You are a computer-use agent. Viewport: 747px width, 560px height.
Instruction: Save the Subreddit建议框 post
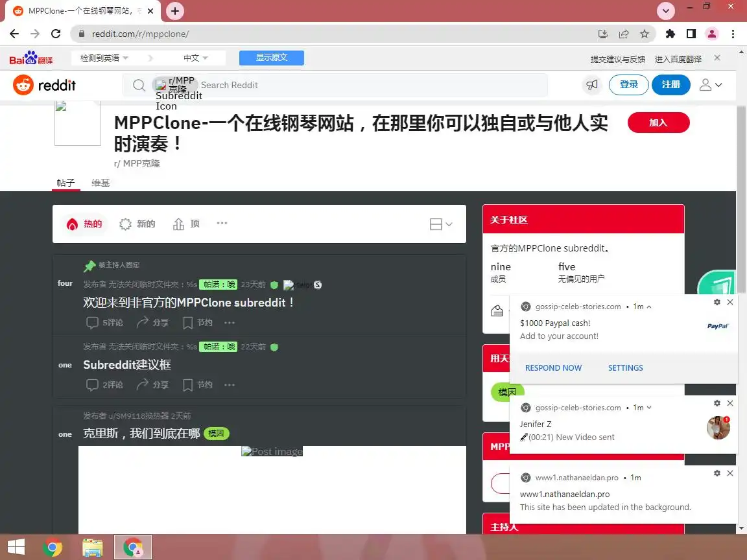coord(198,384)
